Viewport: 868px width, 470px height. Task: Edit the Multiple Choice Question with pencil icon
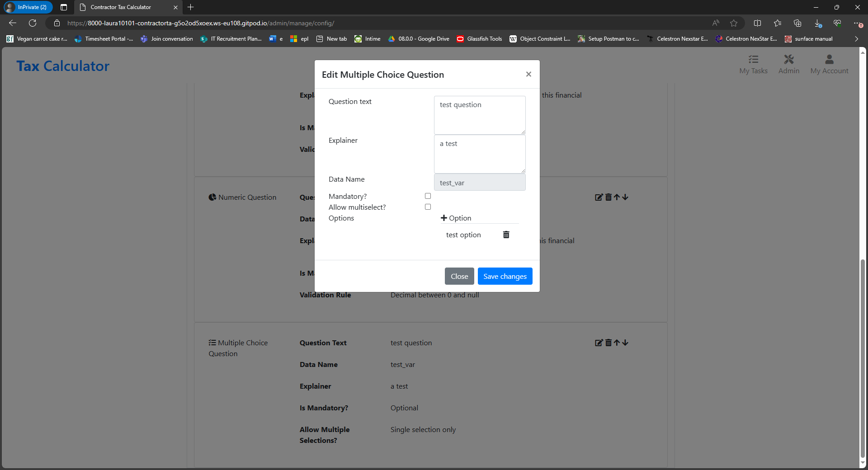(x=599, y=343)
